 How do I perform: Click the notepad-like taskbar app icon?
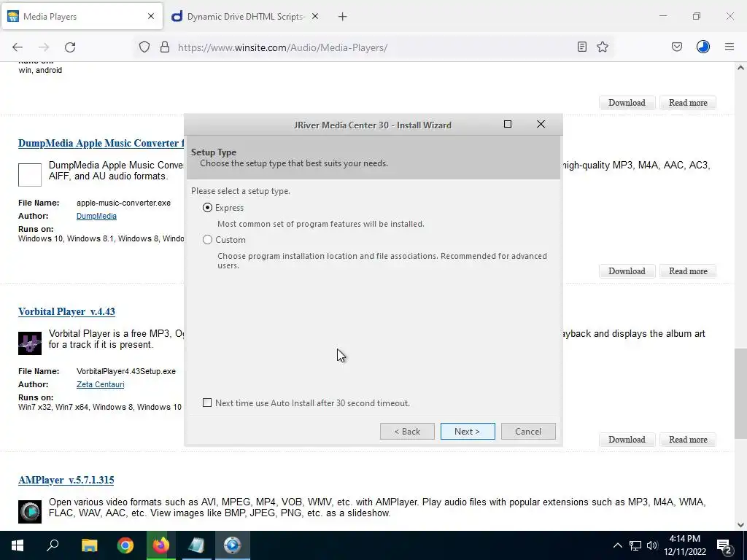(196, 545)
